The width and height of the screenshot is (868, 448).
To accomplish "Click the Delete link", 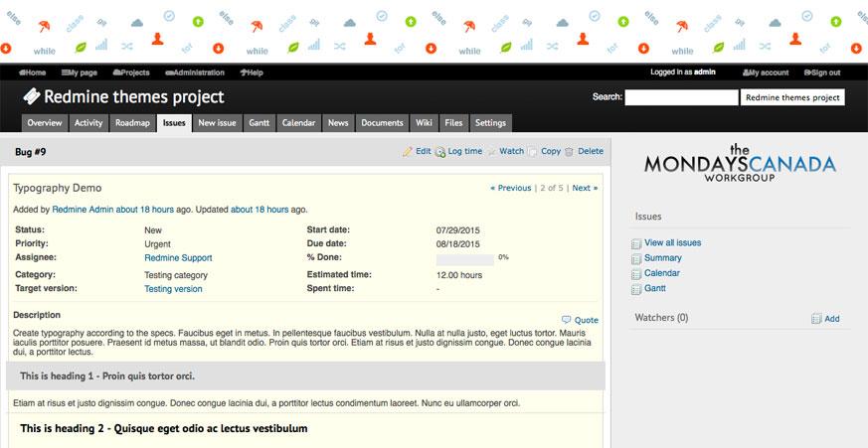I will (591, 151).
